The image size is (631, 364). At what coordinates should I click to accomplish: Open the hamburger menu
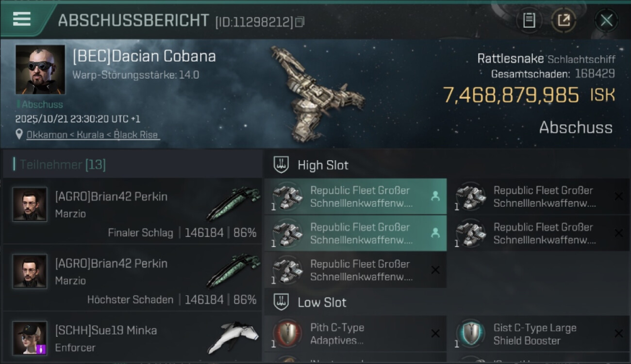coord(22,19)
